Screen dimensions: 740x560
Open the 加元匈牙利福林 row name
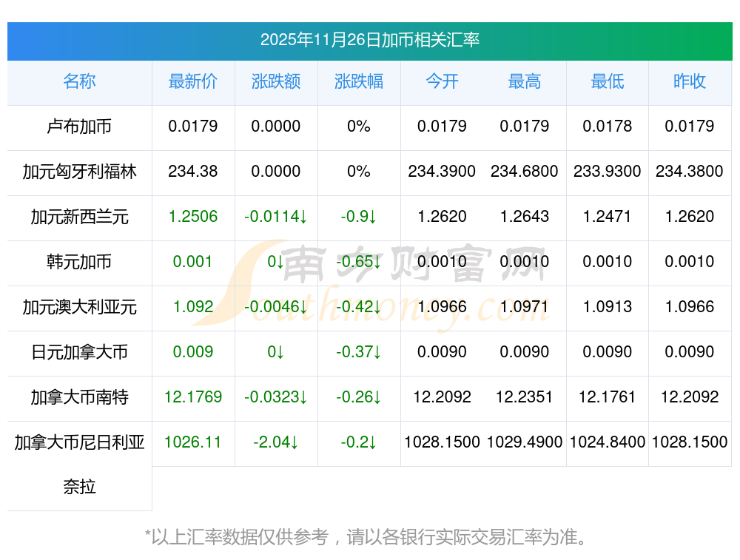79,172
